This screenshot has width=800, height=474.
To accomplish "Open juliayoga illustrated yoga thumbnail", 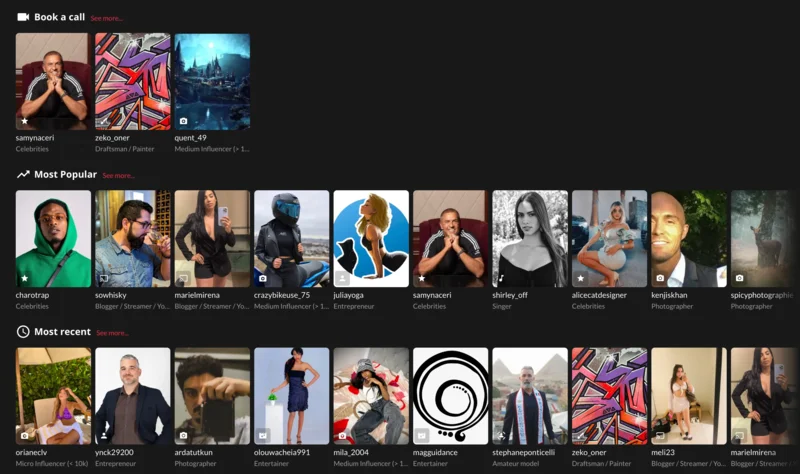I will [371, 239].
